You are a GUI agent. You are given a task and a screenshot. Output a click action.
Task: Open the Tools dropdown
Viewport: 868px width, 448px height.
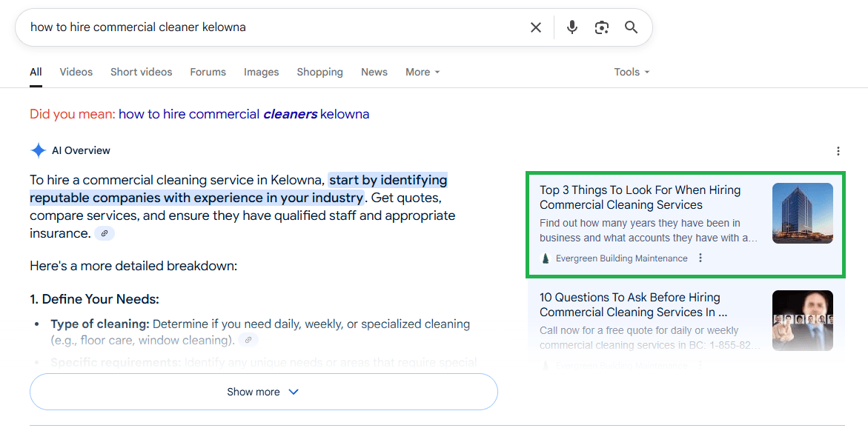point(631,72)
